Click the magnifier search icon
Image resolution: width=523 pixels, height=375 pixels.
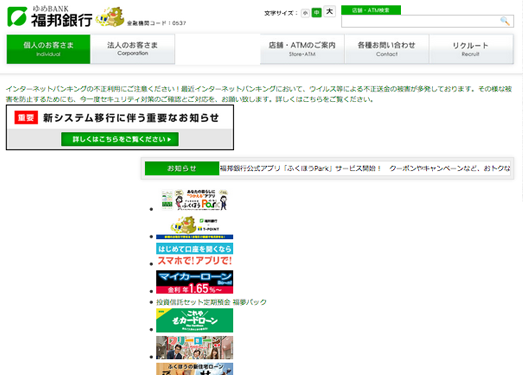point(505,21)
